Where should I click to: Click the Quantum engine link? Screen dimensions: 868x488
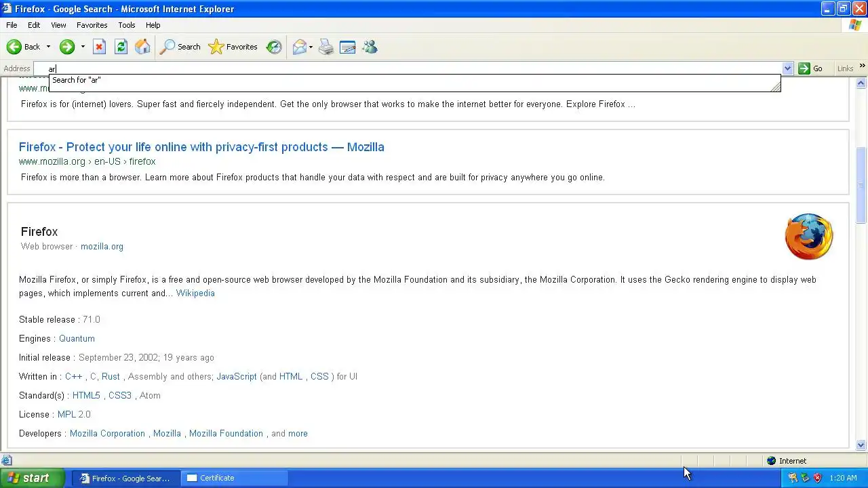pos(77,339)
